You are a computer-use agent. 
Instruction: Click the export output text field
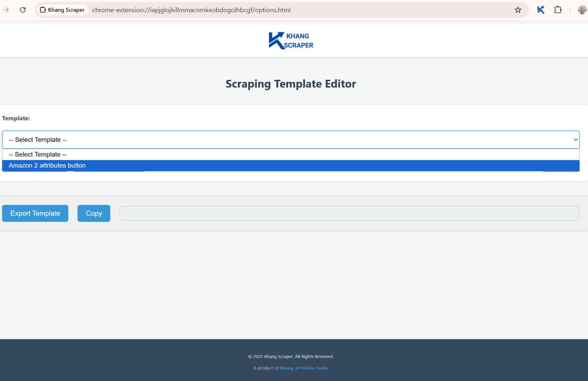click(x=349, y=213)
